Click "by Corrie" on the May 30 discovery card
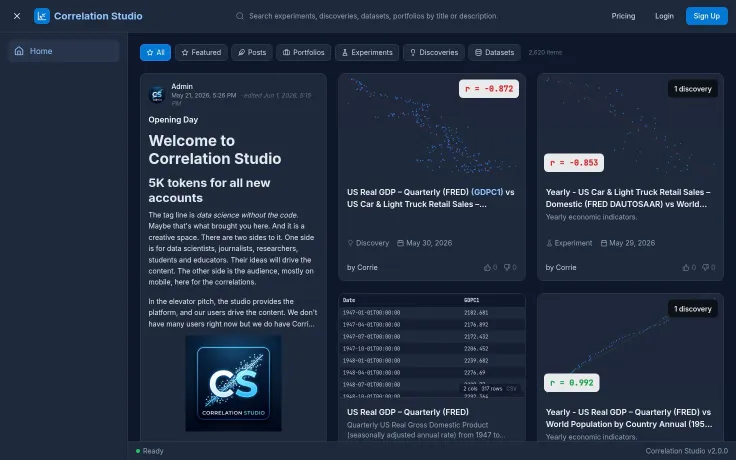Image resolution: width=736 pixels, height=460 pixels. (x=362, y=268)
